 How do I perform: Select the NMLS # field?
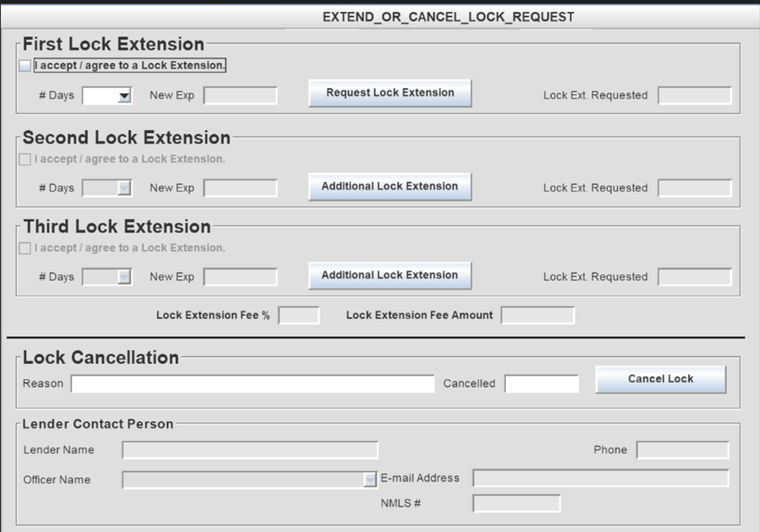pos(516,504)
